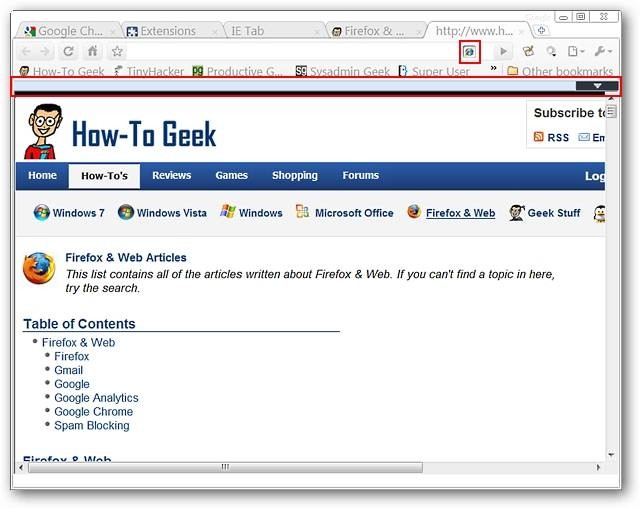Click the Windows flag category icon
Viewport: 640px width, 508px height.
click(228, 211)
